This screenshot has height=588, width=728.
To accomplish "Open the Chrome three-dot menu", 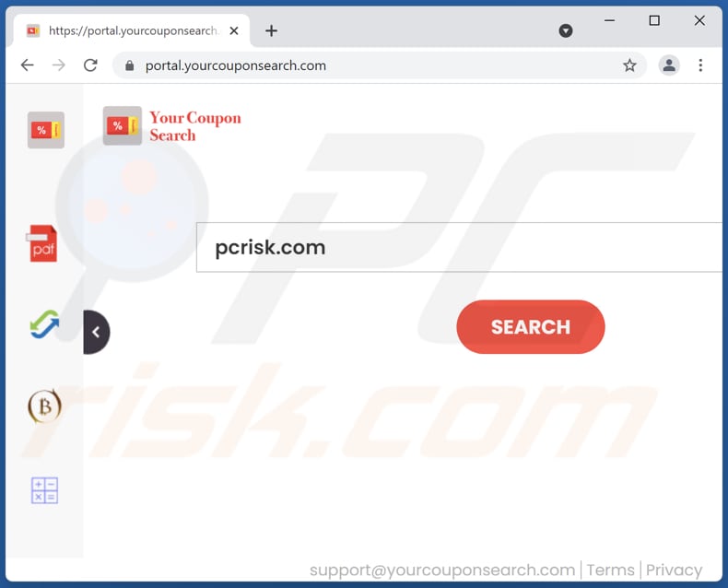I will (x=700, y=65).
